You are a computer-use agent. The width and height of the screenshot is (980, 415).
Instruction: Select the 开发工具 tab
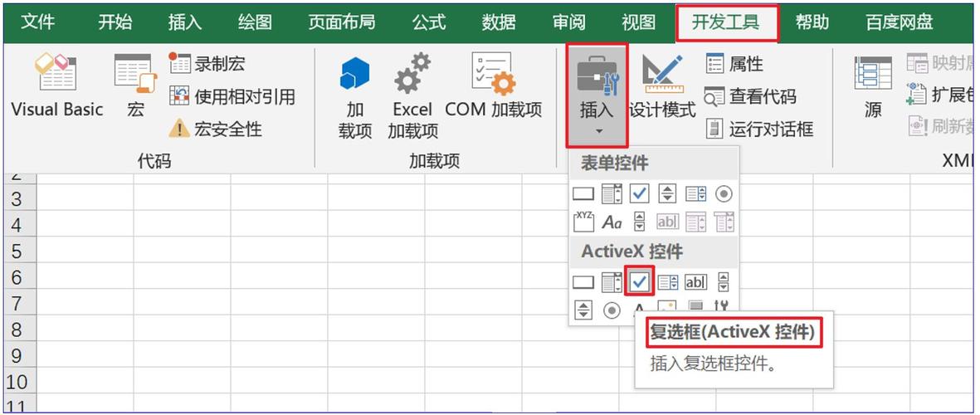tap(727, 23)
